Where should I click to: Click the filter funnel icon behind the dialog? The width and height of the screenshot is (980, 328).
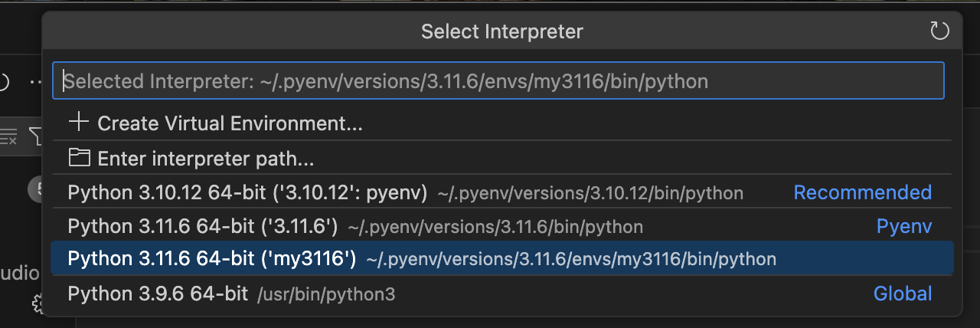(x=36, y=136)
